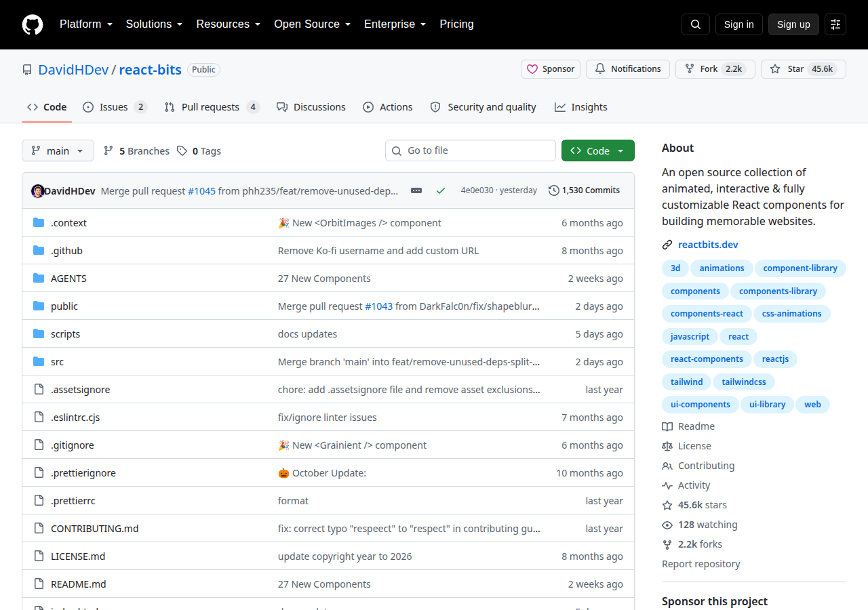Switch to the Issues tab
Image resolution: width=868 pixels, height=610 pixels.
115,107
